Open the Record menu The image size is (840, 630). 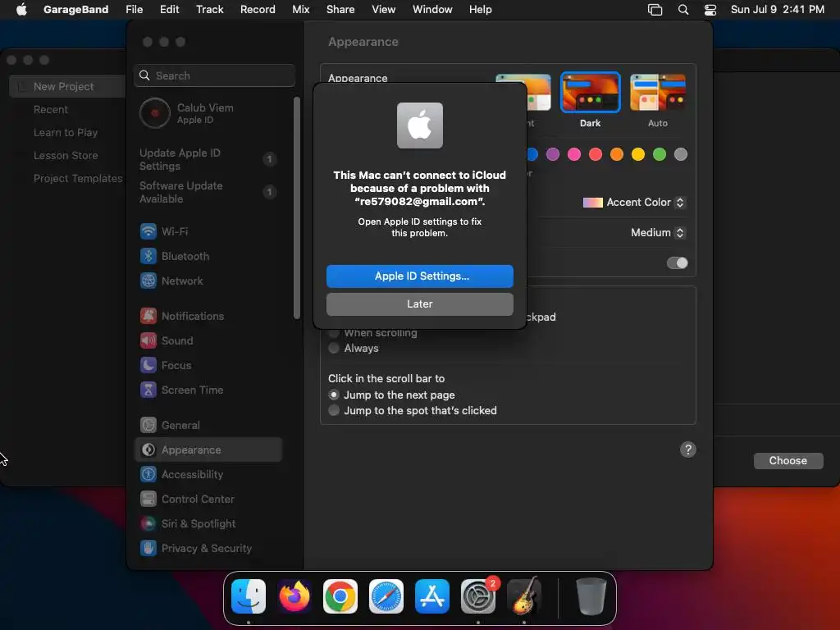click(x=258, y=10)
